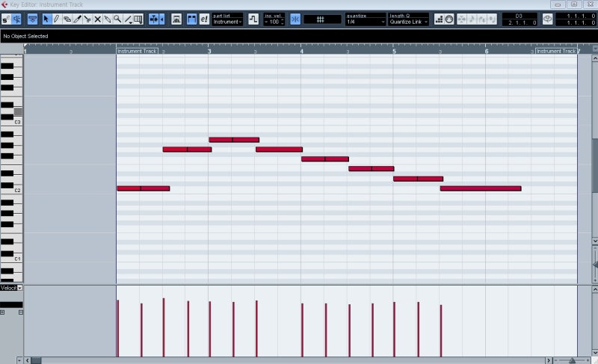Screen dimensions: 598x364
Task: Click bar 4 on the ruler
Action: [x=301, y=51]
